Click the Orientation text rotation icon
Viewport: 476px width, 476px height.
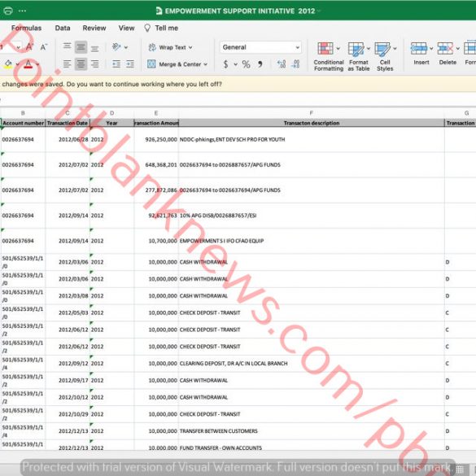[x=116, y=47]
